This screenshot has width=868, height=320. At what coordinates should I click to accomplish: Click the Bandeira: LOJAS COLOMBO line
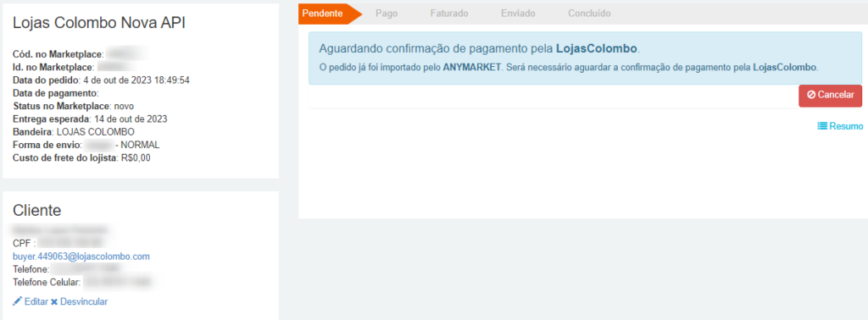[74, 131]
